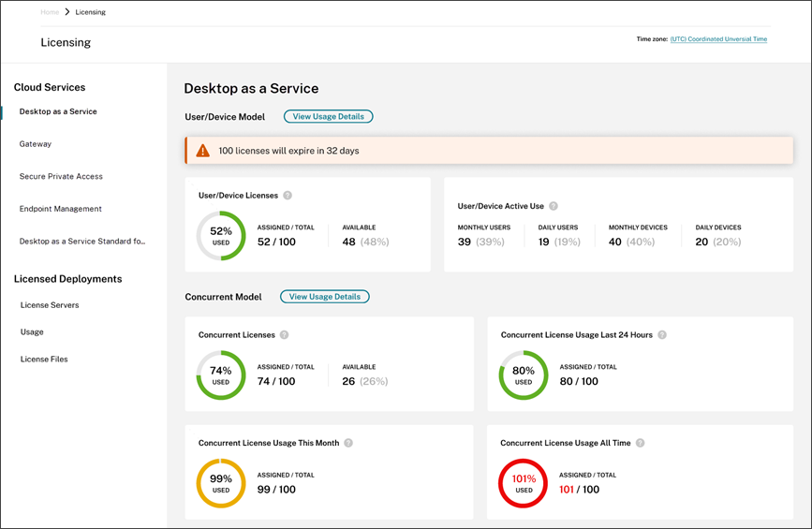812x529 pixels.
Task: Click the UTC Coordinated Universal Time link
Action: 718,39
